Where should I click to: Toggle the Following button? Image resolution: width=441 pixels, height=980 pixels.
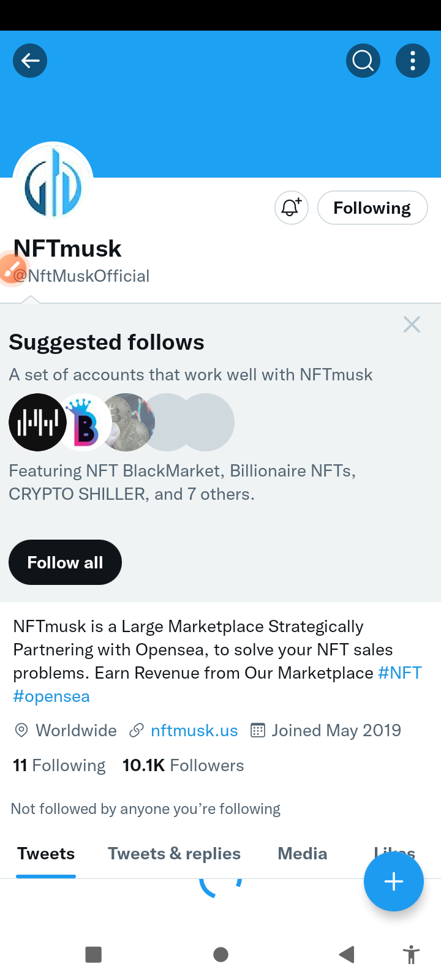[x=372, y=208]
